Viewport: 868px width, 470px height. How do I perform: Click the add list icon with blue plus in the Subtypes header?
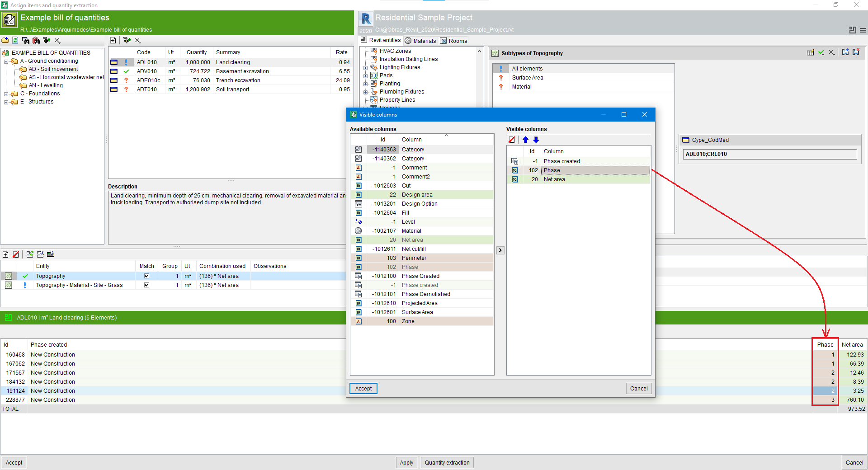tap(845, 52)
